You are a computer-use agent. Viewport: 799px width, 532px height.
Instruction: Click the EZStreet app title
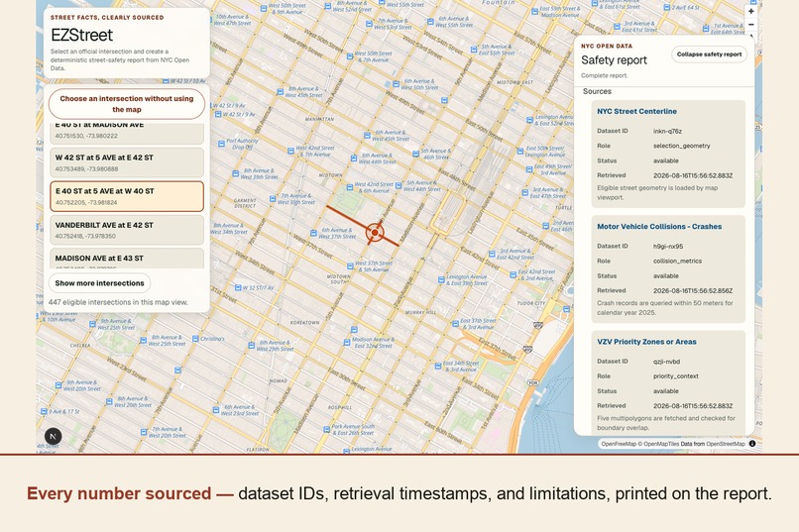pyautogui.click(x=82, y=35)
